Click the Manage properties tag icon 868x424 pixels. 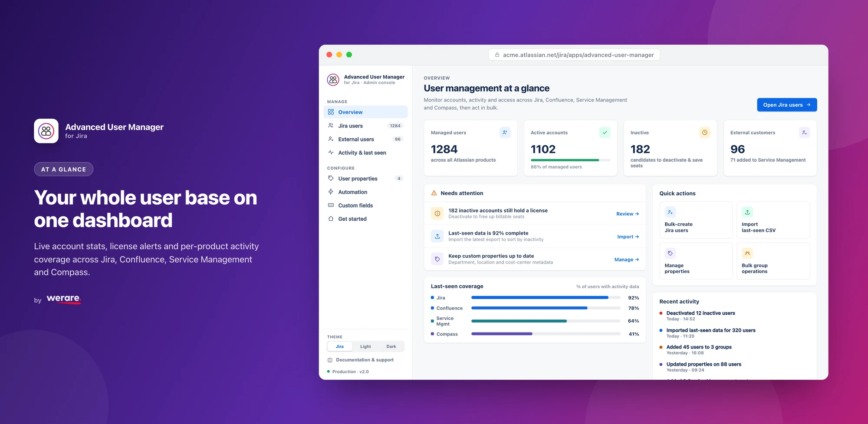(x=670, y=253)
